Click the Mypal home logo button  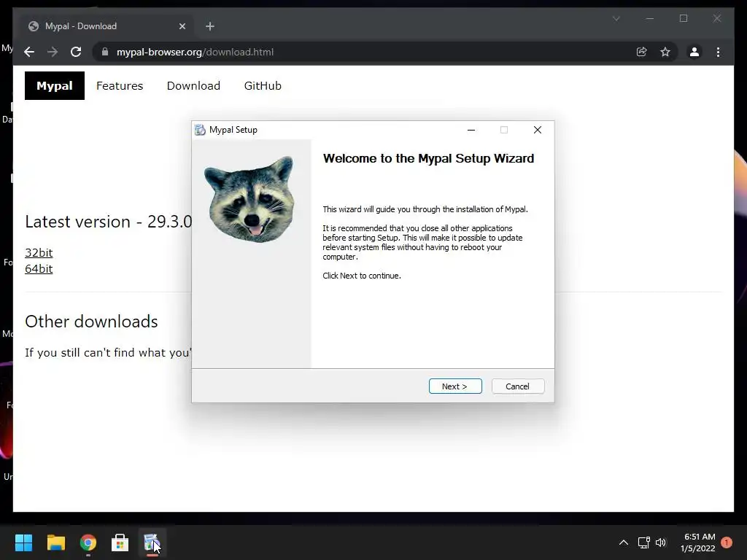point(55,86)
